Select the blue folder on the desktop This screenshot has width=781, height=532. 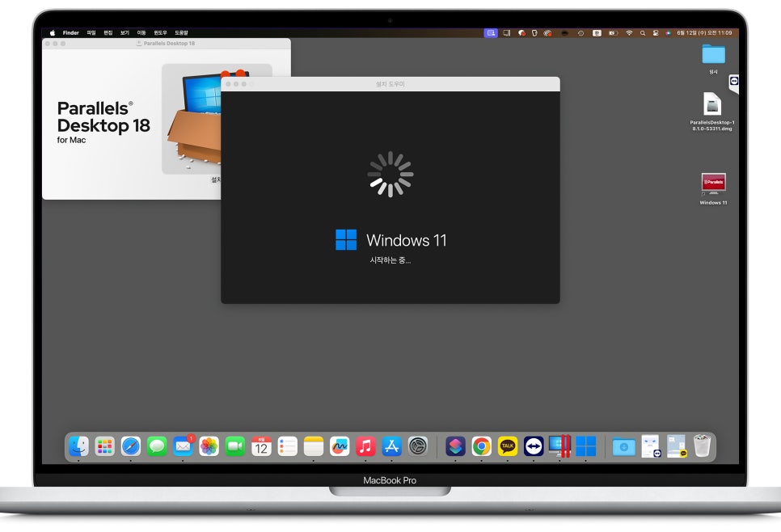coord(713,54)
